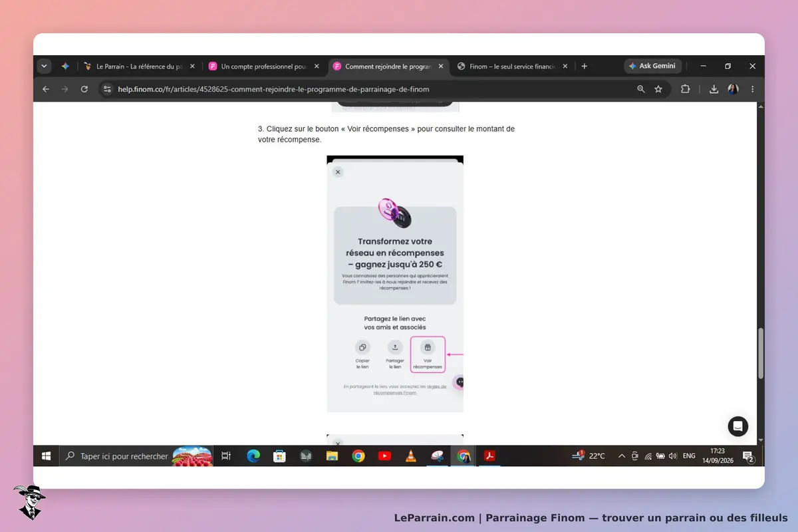This screenshot has width=798, height=532.
Task: Open Windows Task View
Action: point(226,456)
